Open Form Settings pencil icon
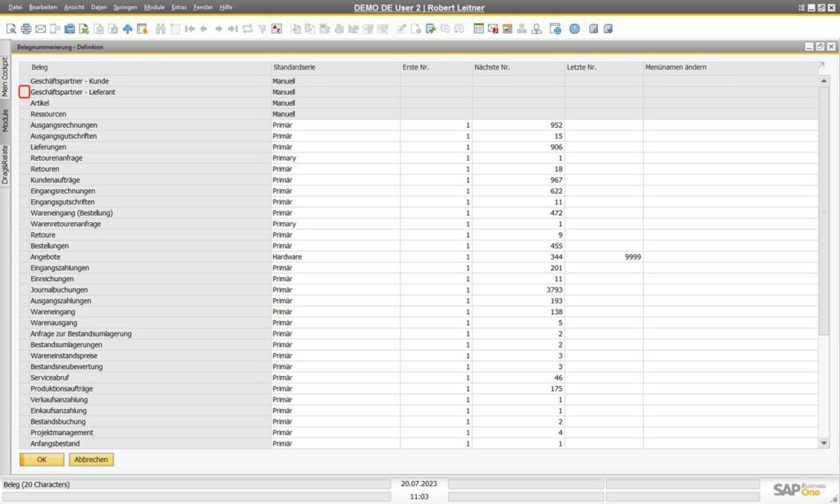The width and height of the screenshot is (840, 504). pos(401,29)
